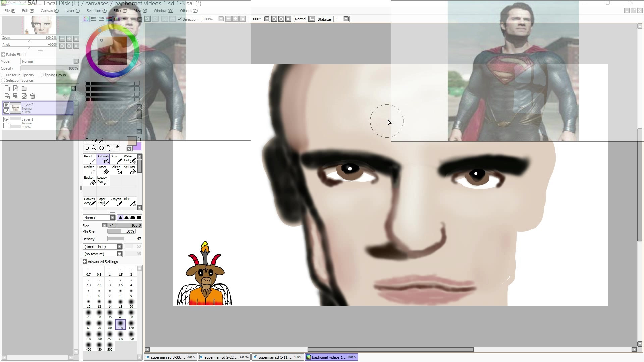Select the AirBrush tool
The height and width of the screenshot is (362, 644).
tap(103, 159)
